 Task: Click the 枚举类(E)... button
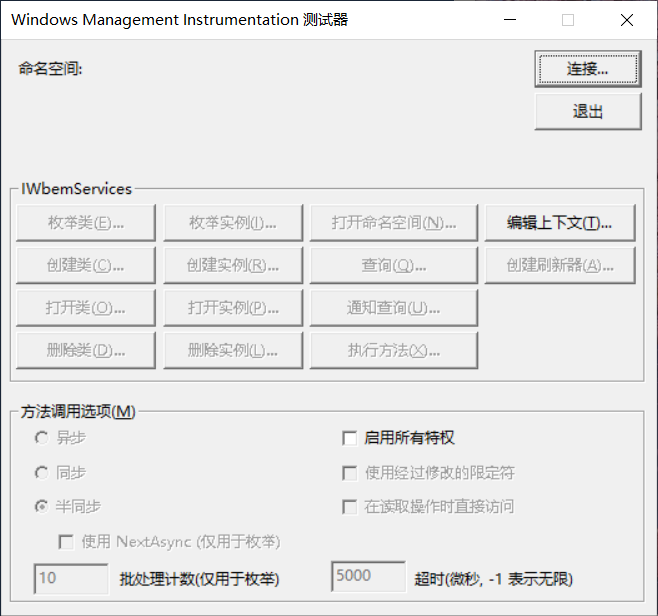coord(86,223)
